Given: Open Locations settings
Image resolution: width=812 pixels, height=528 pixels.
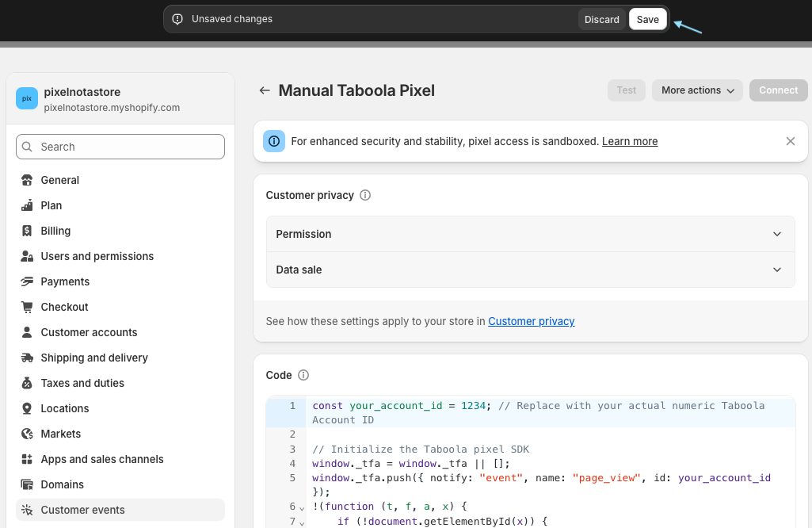Looking at the screenshot, I should [x=120, y=409].
